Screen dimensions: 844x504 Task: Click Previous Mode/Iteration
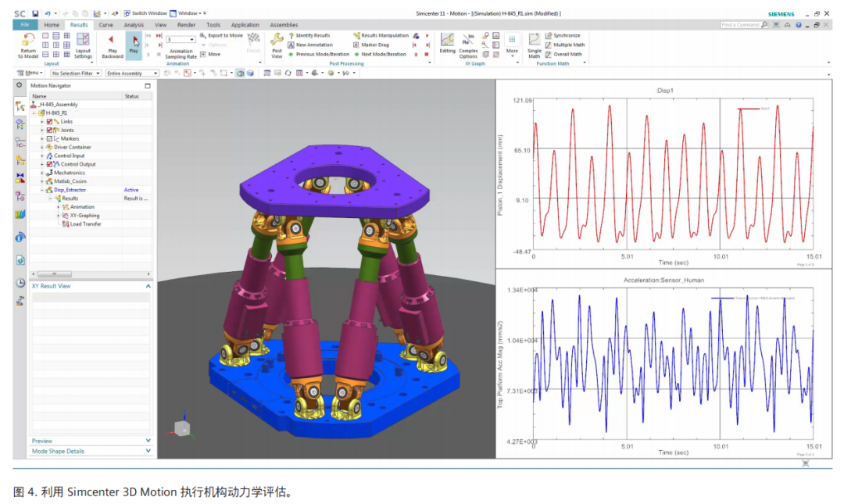pos(319,55)
